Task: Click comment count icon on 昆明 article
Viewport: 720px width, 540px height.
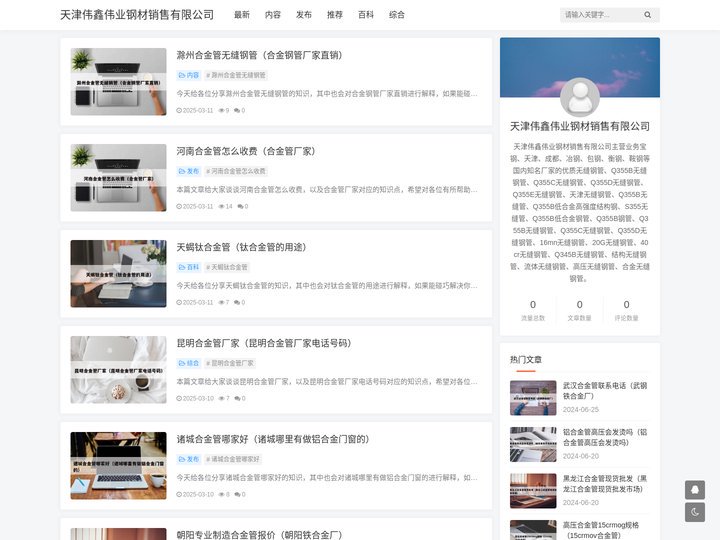Action: [x=239, y=398]
